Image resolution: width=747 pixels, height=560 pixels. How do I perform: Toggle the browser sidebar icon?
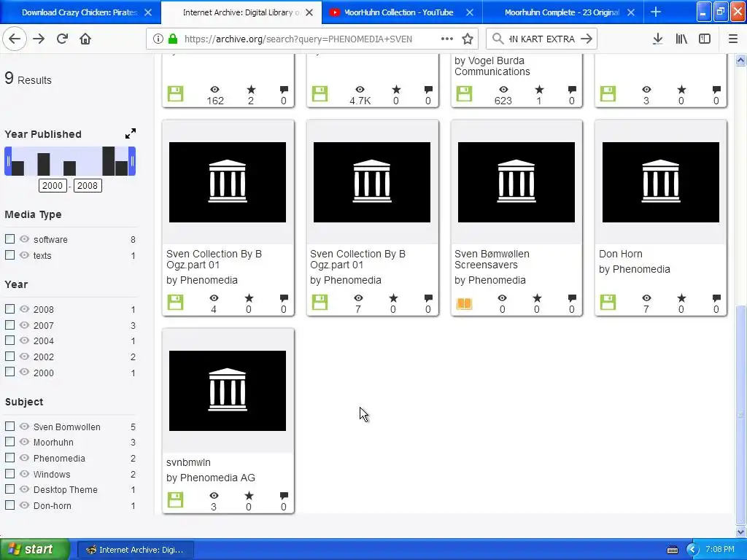pos(705,39)
